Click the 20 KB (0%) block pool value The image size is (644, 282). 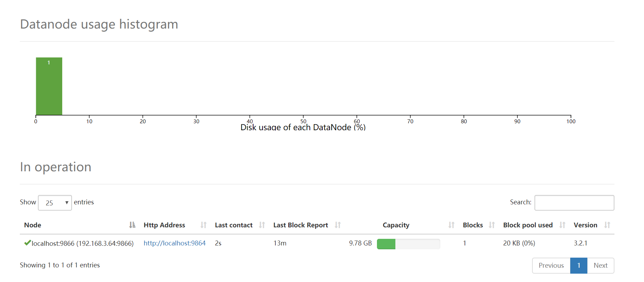(x=519, y=243)
